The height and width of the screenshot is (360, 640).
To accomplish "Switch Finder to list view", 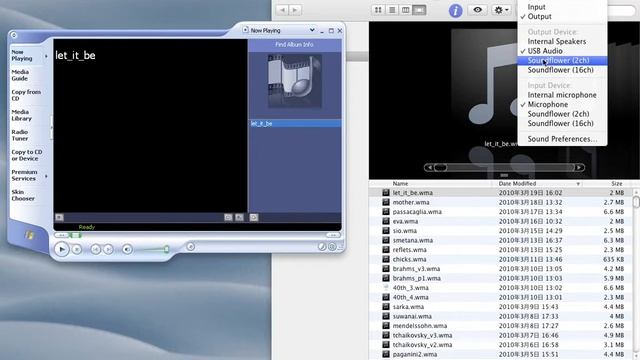I will click(392, 9).
